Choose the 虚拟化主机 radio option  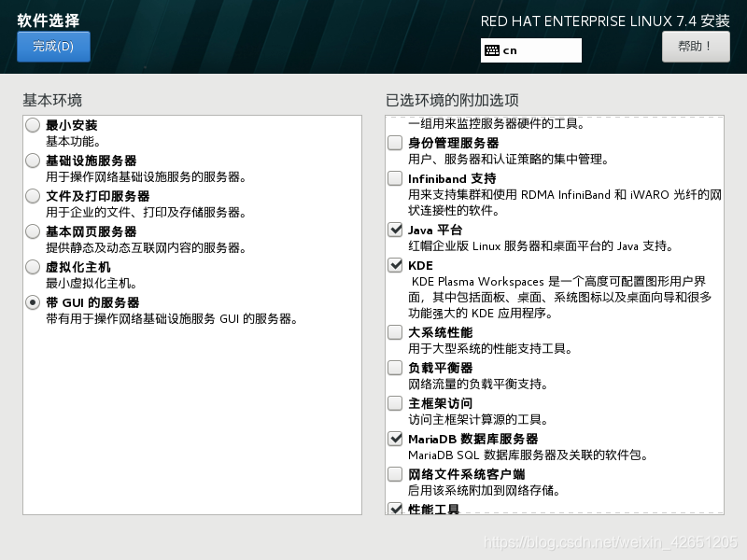pyautogui.click(x=33, y=267)
